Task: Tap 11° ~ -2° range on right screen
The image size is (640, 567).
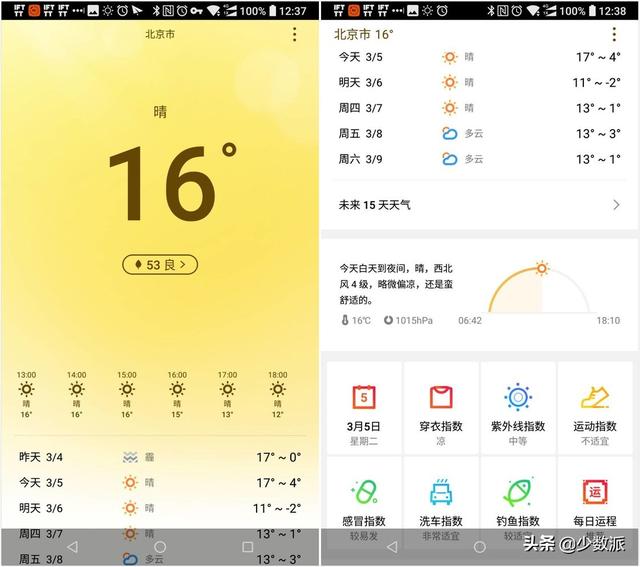Action: [x=596, y=83]
